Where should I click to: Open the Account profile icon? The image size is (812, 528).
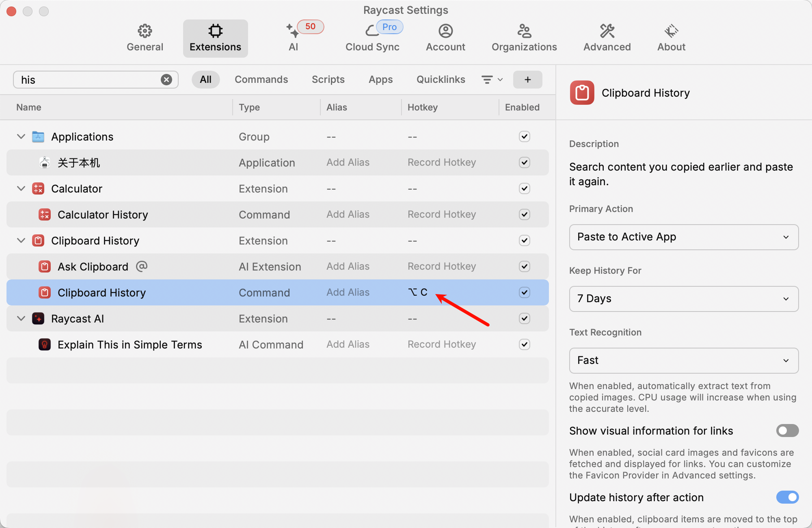(445, 31)
